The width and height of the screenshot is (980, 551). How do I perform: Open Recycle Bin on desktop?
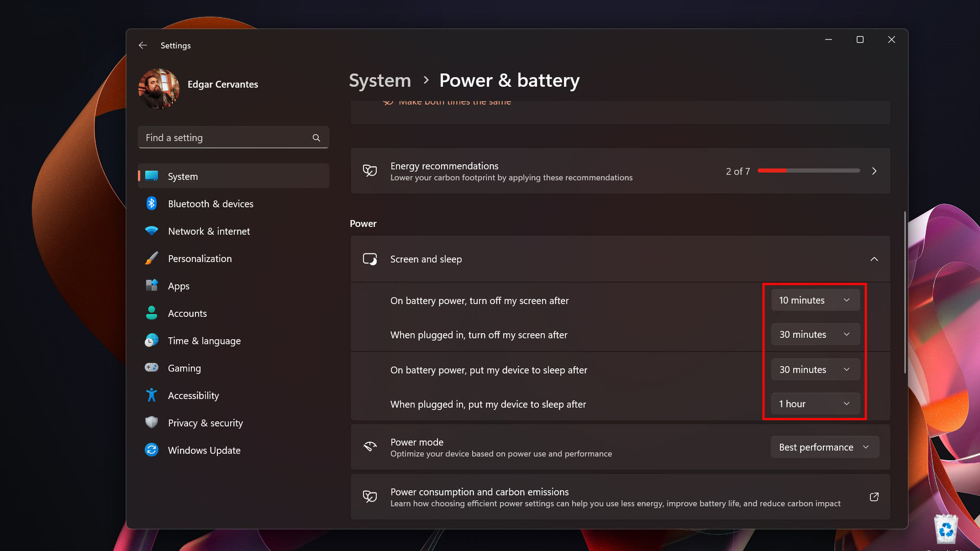coord(946,530)
